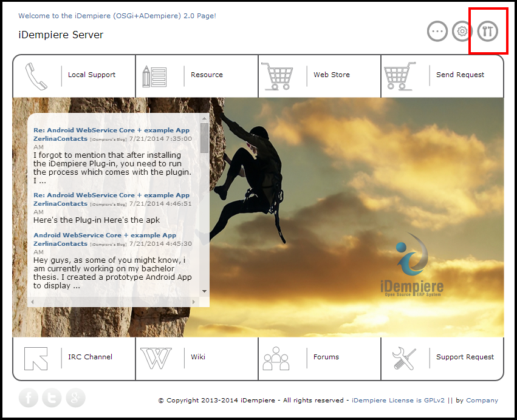Screen dimensions: 517x420
Task: Open the iDempiere License is GPLv2 link
Action: tap(398, 400)
